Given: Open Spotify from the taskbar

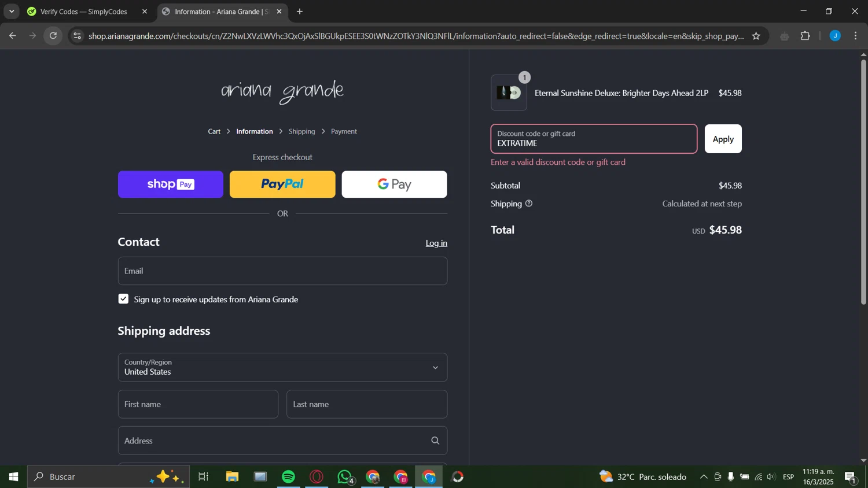Looking at the screenshot, I should pos(288,477).
